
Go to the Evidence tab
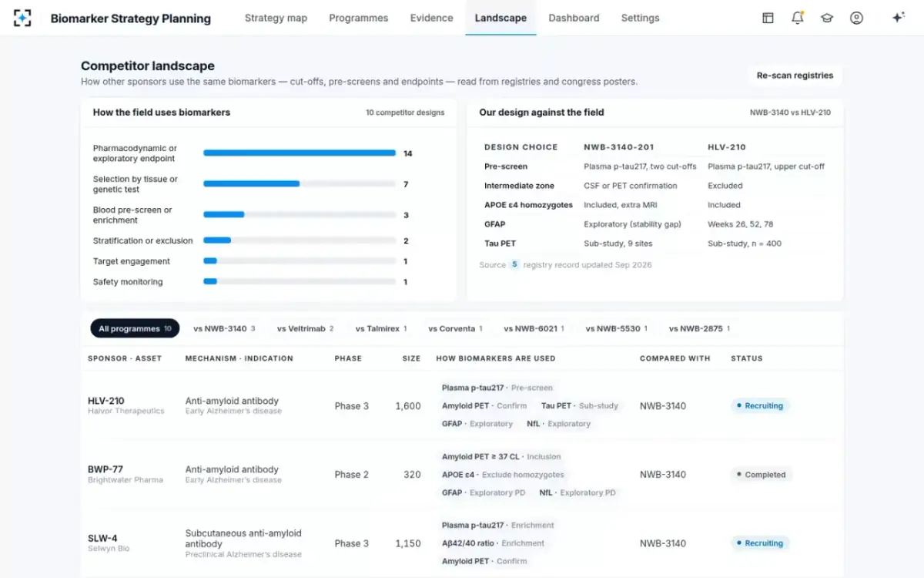coord(431,18)
